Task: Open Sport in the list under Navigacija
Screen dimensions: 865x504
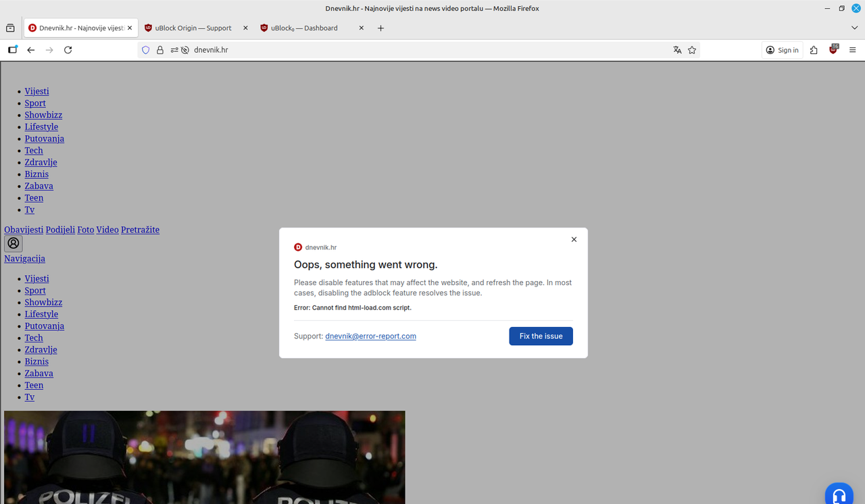Action: 35,291
